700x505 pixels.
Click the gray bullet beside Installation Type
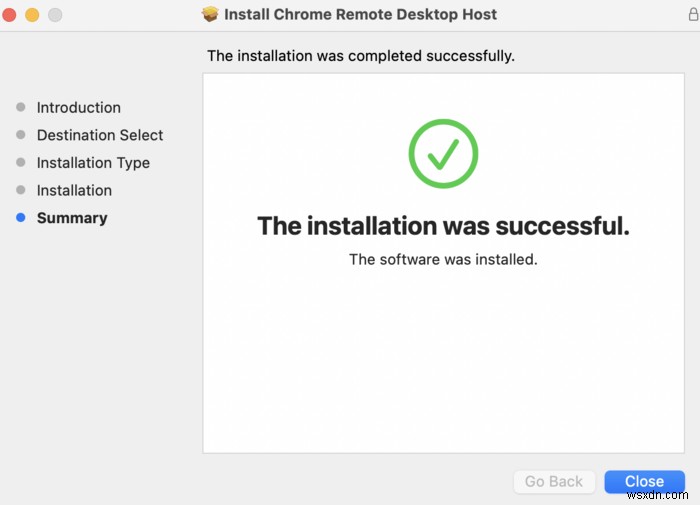pyautogui.click(x=21, y=163)
